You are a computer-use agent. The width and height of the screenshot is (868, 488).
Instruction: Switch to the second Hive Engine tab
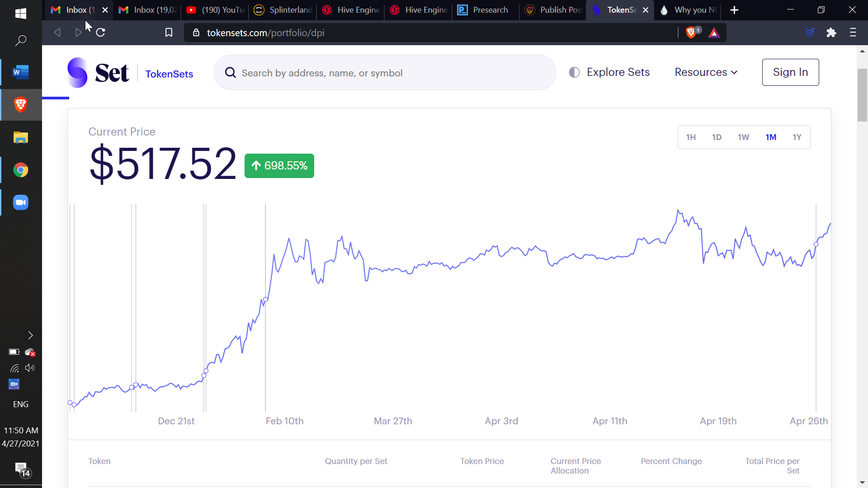(x=418, y=10)
